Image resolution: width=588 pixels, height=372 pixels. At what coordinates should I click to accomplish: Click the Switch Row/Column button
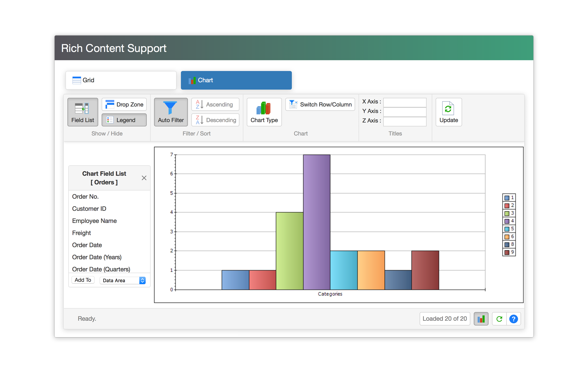(320, 104)
